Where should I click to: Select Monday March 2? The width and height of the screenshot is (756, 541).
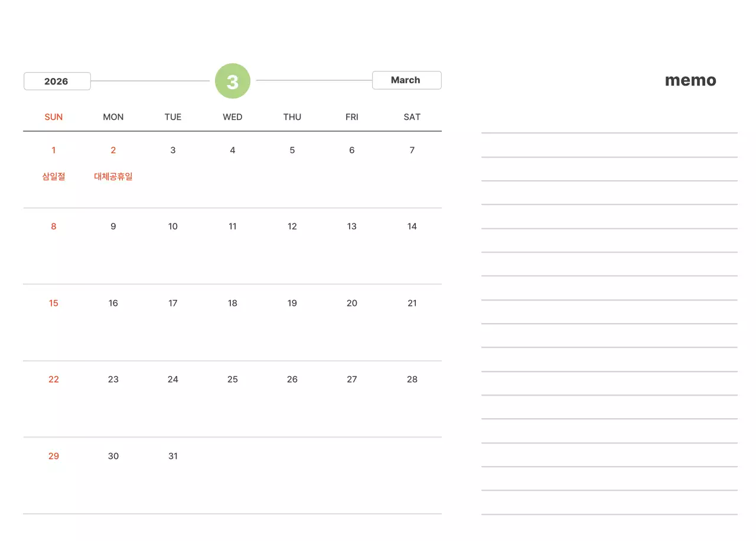tap(113, 150)
